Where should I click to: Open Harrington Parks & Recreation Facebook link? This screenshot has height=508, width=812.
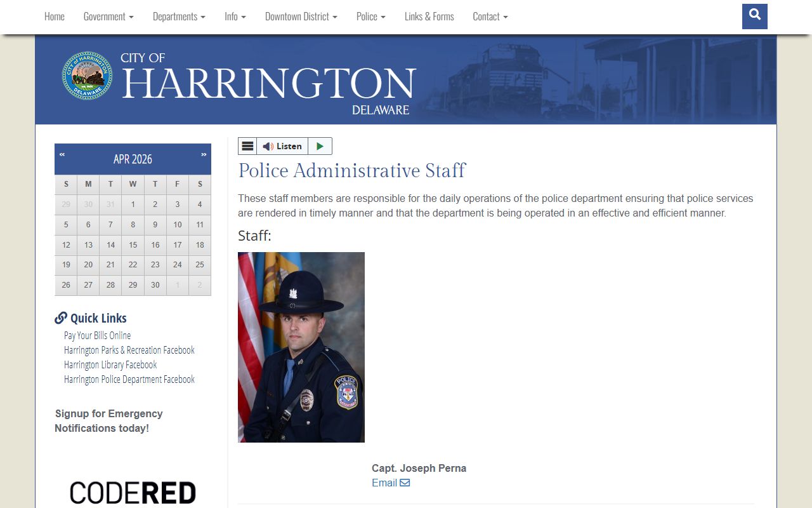(x=129, y=350)
